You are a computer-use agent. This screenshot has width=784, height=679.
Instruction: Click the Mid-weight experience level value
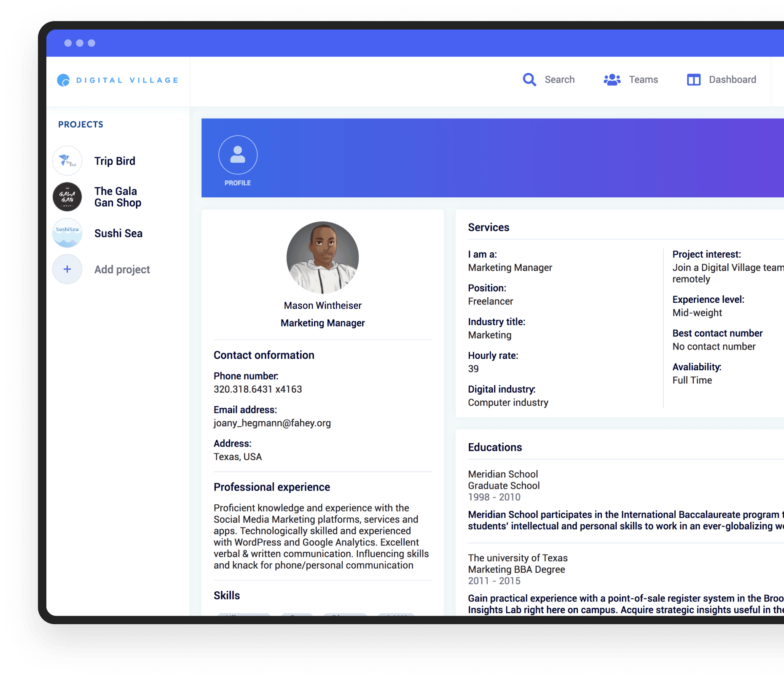697,313
